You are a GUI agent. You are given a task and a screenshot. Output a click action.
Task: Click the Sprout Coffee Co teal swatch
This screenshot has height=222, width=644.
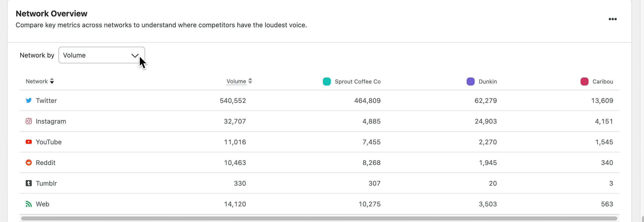click(327, 81)
